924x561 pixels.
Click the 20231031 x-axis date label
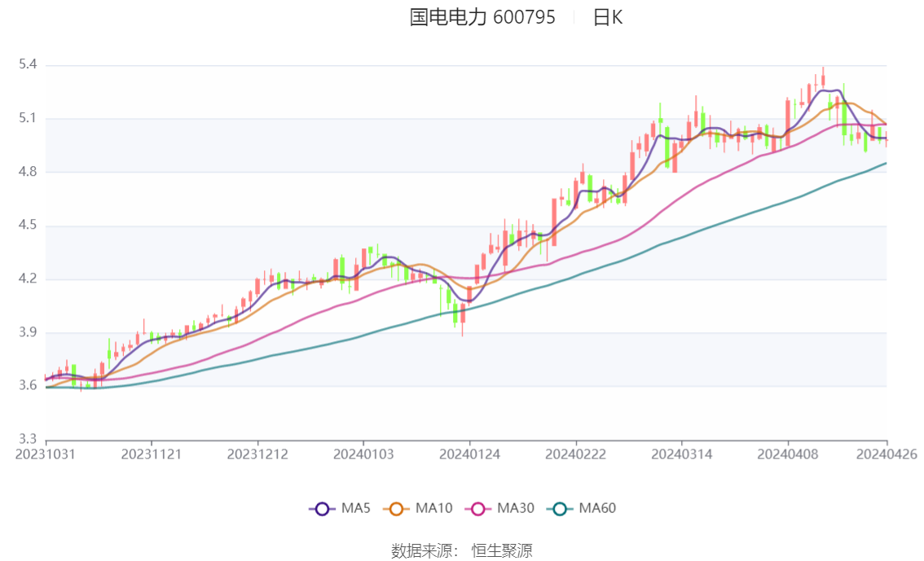coord(46,454)
